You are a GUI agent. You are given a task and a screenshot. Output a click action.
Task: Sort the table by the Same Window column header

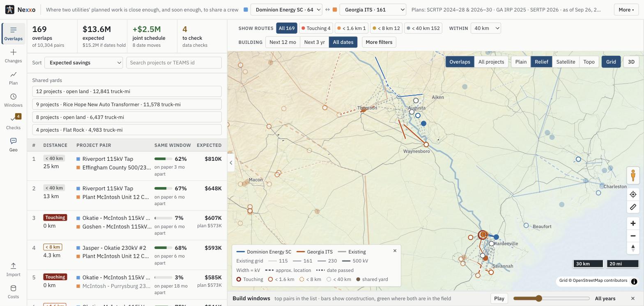point(172,145)
